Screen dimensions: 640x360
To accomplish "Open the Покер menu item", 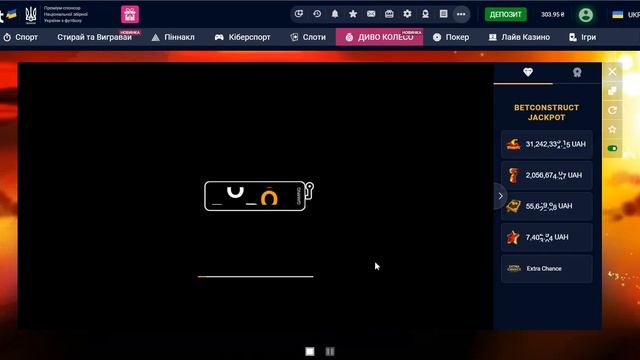I will tap(451, 37).
